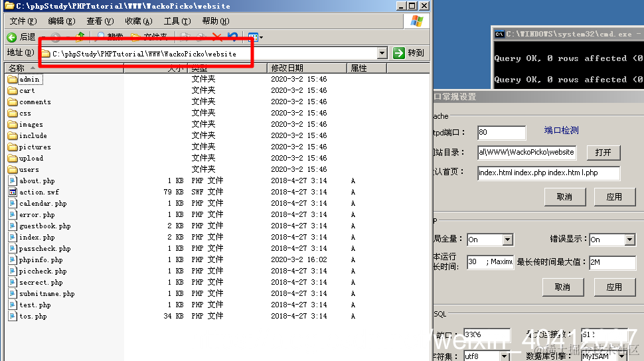Click the site directory field WackoPicko\website
Image resolution: width=644 pixels, height=361 pixels.
click(526, 152)
